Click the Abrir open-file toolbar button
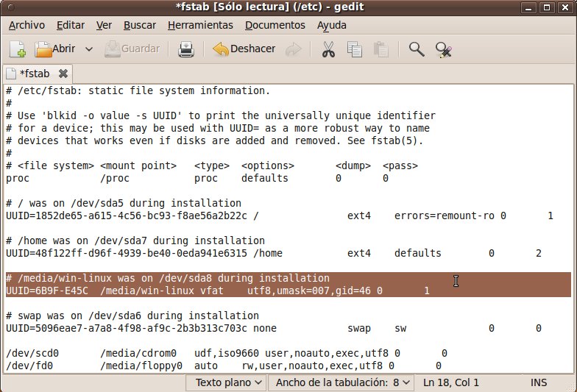The width and height of the screenshot is (577, 392). click(x=55, y=49)
